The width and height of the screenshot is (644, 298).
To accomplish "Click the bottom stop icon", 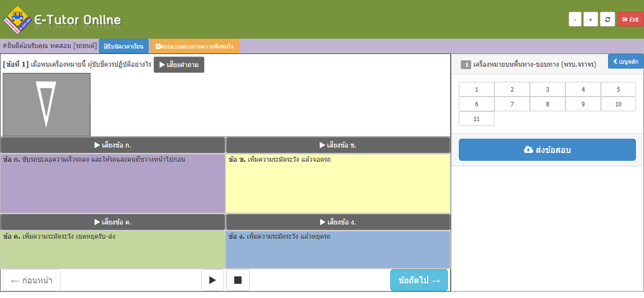I will [238, 280].
